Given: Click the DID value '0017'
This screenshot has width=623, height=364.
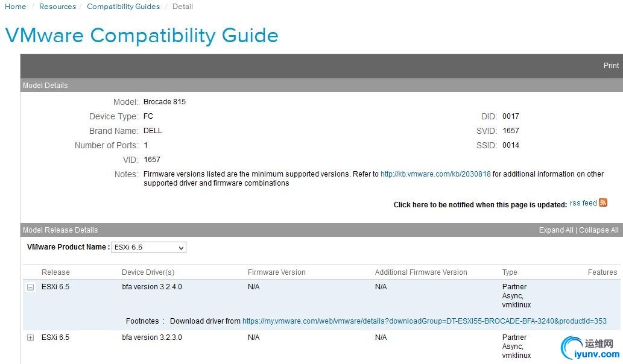Looking at the screenshot, I should coord(511,116).
